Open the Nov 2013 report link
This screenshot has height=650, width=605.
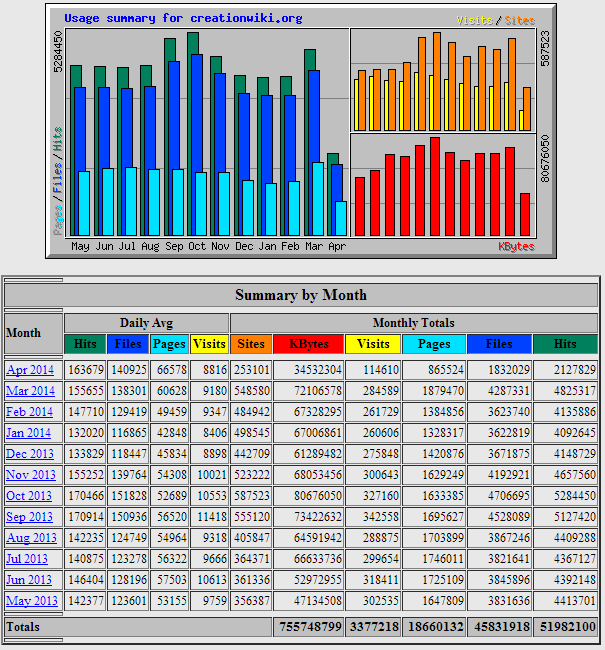coord(30,475)
